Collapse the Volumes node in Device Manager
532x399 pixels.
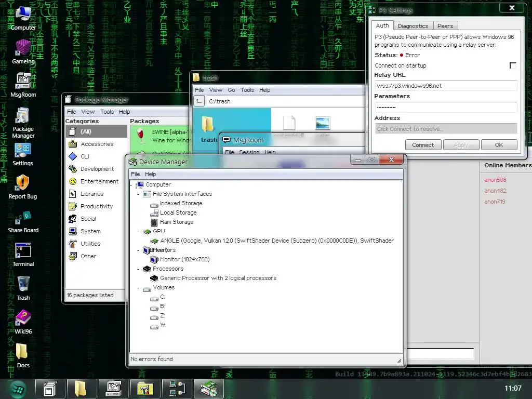coord(138,288)
